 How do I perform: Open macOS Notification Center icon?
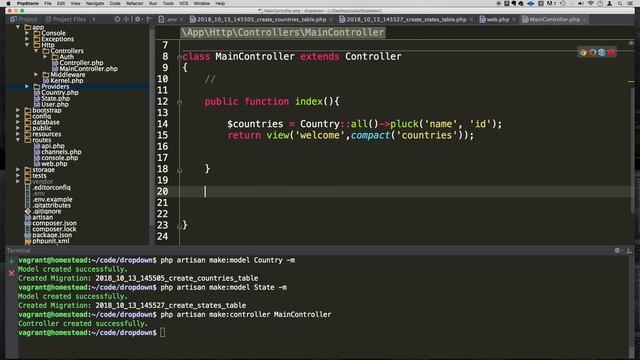[x=631, y=3]
